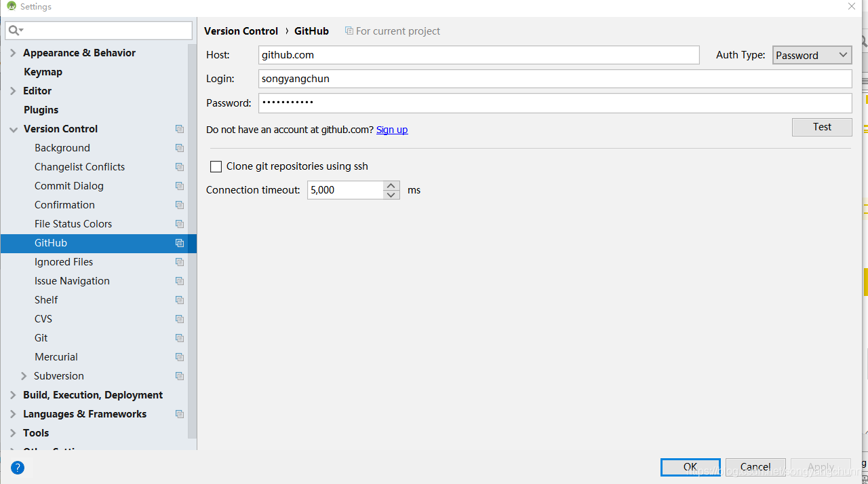Select Keymap settings page
The height and width of the screenshot is (484, 868).
point(43,72)
